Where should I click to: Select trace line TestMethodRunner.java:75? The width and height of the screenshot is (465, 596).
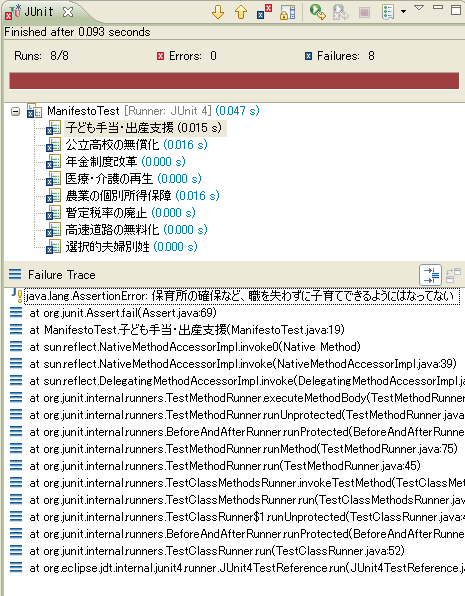click(x=243, y=449)
